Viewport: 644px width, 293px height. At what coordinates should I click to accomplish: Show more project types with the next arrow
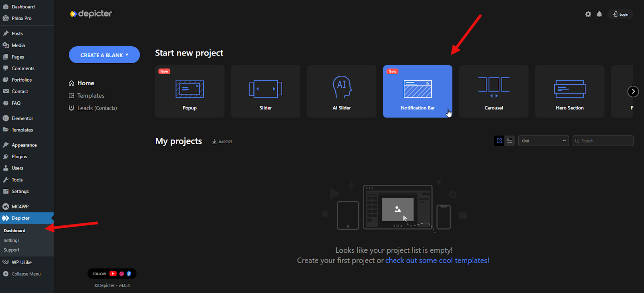click(x=633, y=91)
